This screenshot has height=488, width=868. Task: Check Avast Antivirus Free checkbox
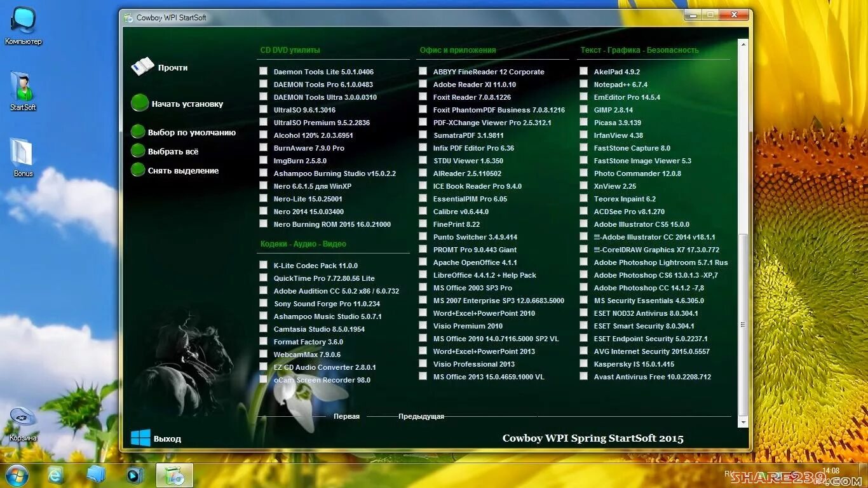(583, 376)
